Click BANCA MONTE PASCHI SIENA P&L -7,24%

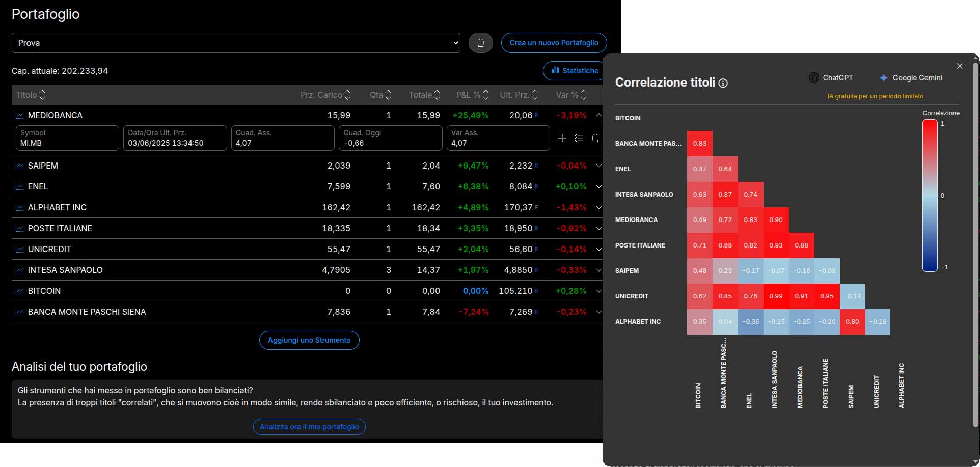473,312
